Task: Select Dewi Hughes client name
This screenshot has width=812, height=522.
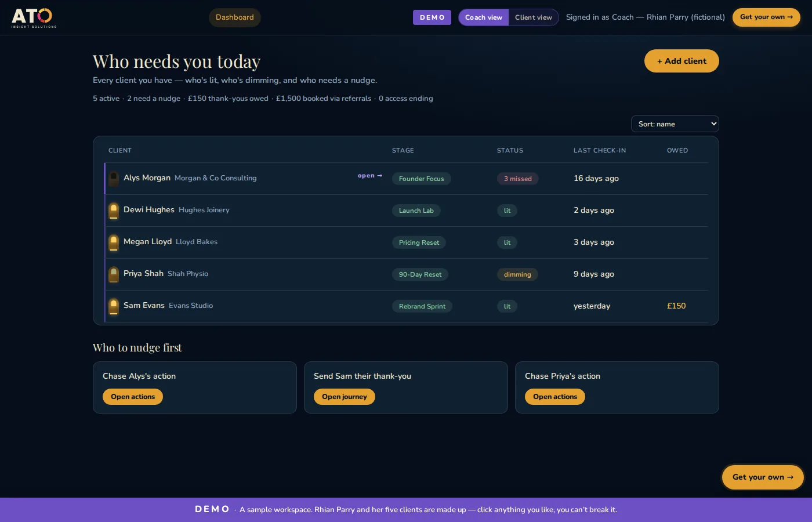Action: [149, 210]
